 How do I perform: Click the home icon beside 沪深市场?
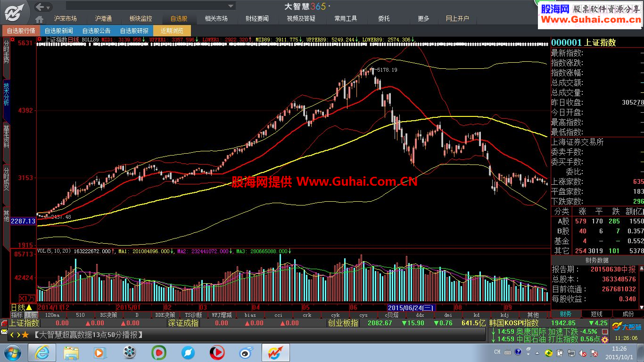coord(40,19)
